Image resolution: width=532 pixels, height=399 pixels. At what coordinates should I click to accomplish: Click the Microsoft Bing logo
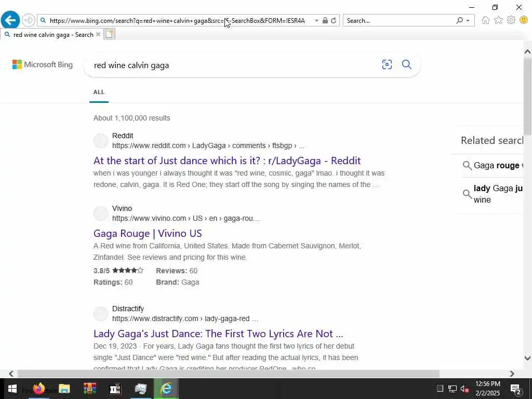click(43, 64)
